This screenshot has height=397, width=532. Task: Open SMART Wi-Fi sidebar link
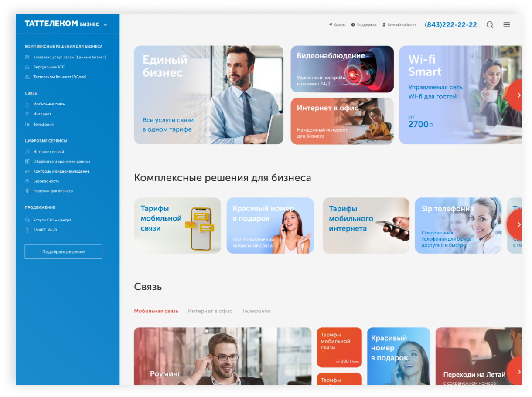coord(45,230)
